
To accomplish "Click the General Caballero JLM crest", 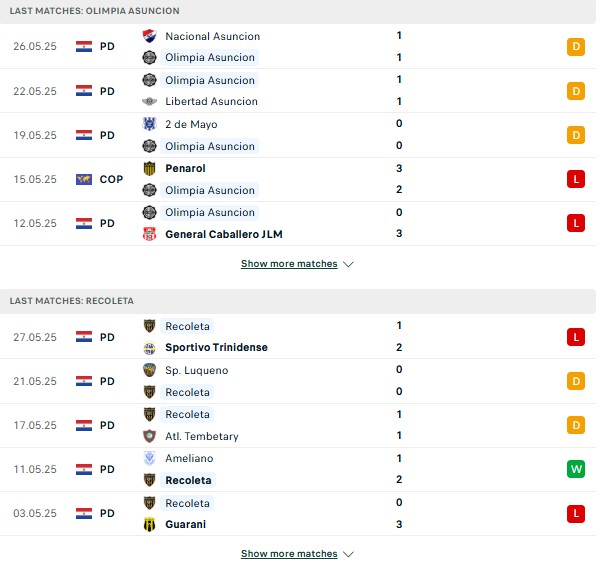I will pos(149,234).
